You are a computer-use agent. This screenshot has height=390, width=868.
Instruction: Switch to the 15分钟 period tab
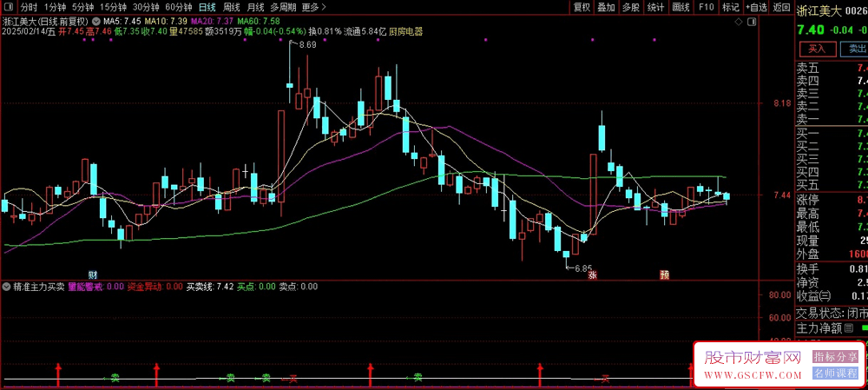tap(114, 7)
